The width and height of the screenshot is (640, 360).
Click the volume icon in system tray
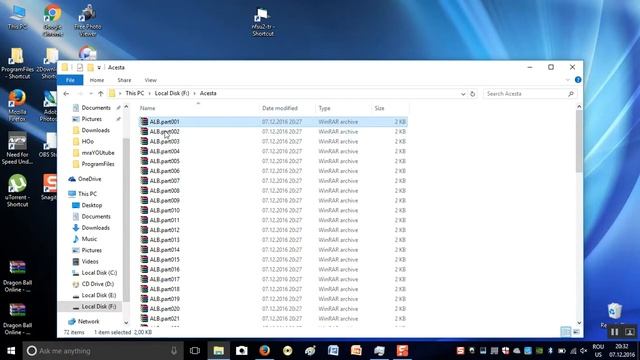[584, 351]
